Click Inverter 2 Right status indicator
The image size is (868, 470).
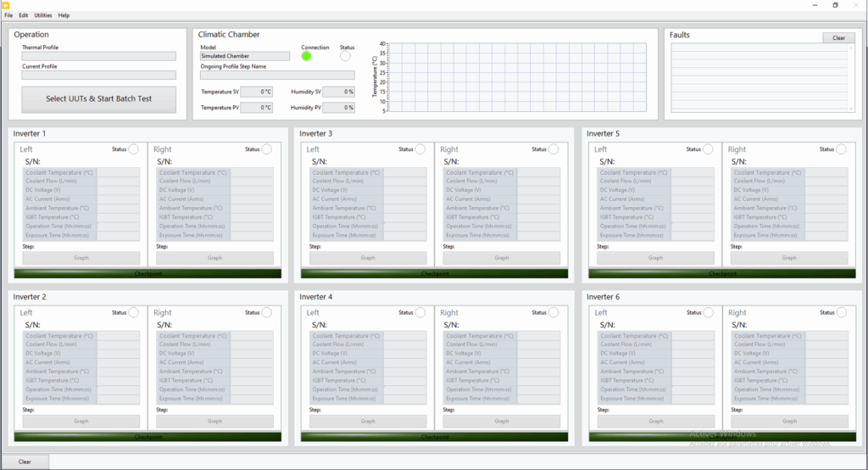pyautogui.click(x=267, y=313)
